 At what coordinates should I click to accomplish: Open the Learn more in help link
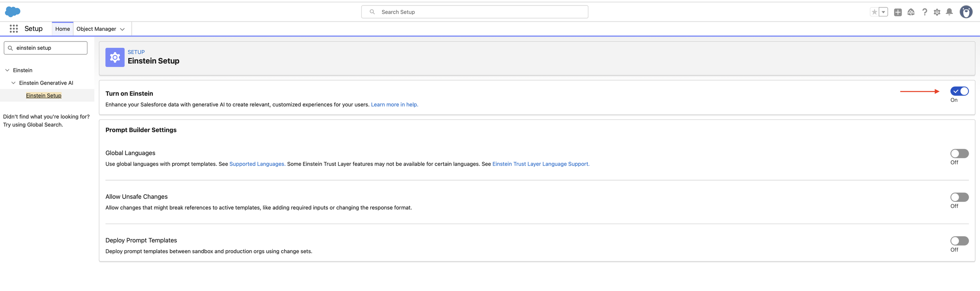tap(394, 105)
